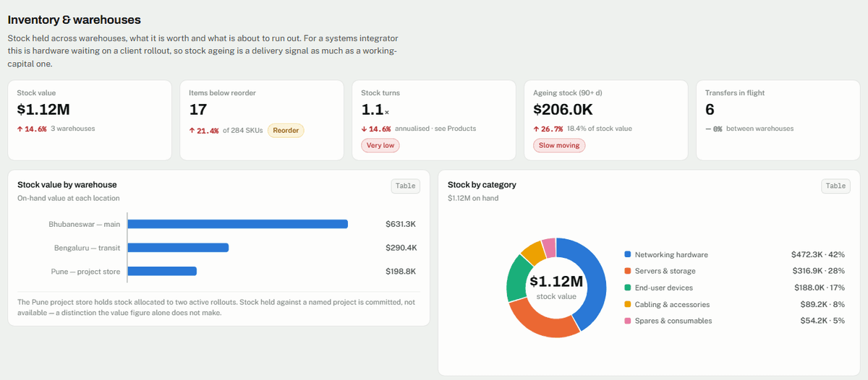868x380 pixels.
Task: Click the Transfers in flight value 6
Action: pyautogui.click(x=710, y=110)
